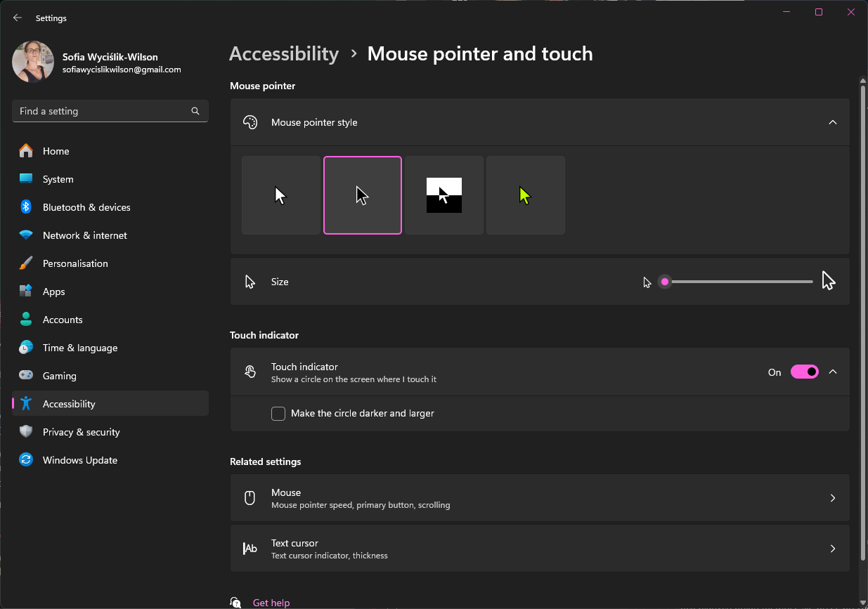Collapse the Touch indicator options
Viewport: 868px width, 609px height.
(x=833, y=372)
